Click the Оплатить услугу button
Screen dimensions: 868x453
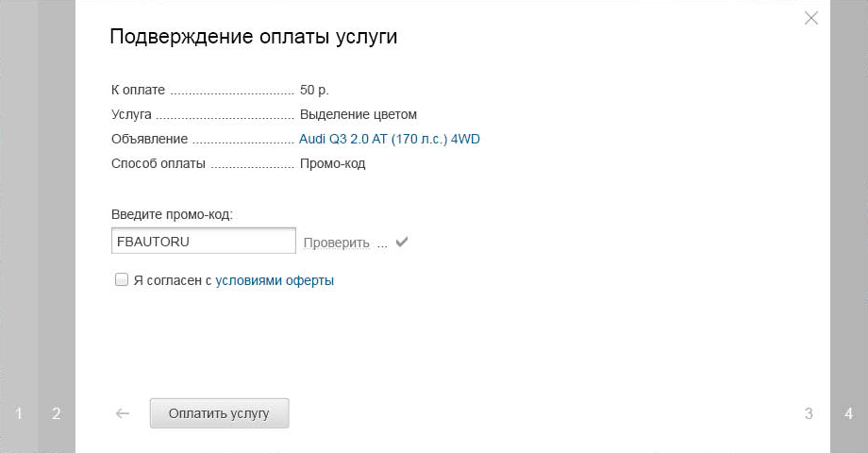point(219,413)
